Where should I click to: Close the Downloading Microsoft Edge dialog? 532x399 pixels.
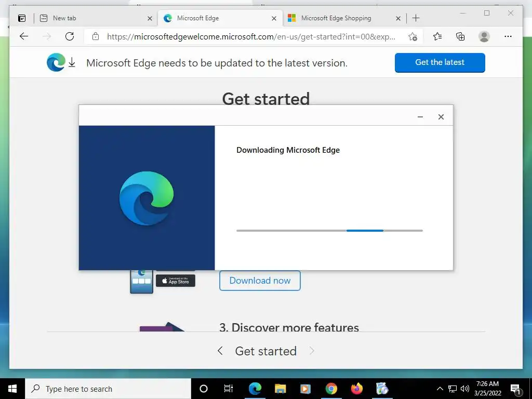(441, 117)
